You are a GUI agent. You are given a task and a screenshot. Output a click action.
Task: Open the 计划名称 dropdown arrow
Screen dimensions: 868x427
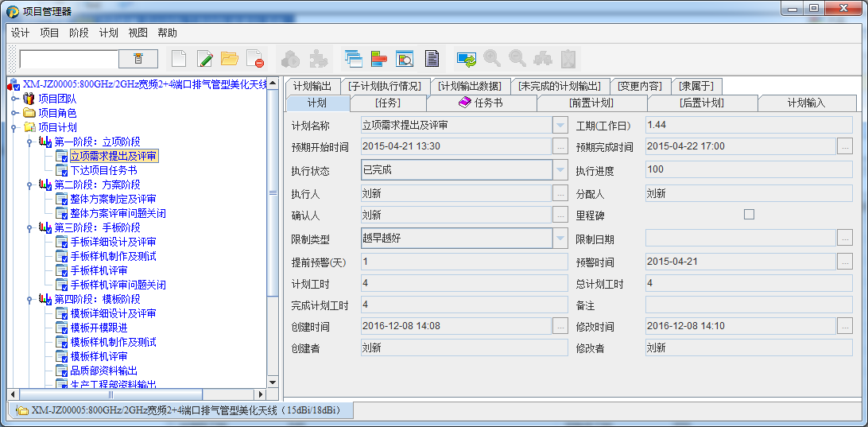click(x=560, y=125)
